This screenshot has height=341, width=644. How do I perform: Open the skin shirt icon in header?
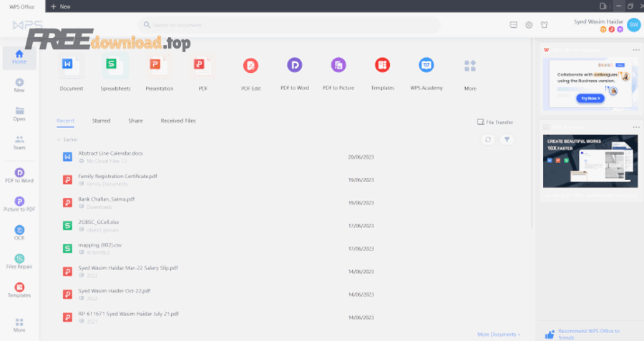(545, 25)
